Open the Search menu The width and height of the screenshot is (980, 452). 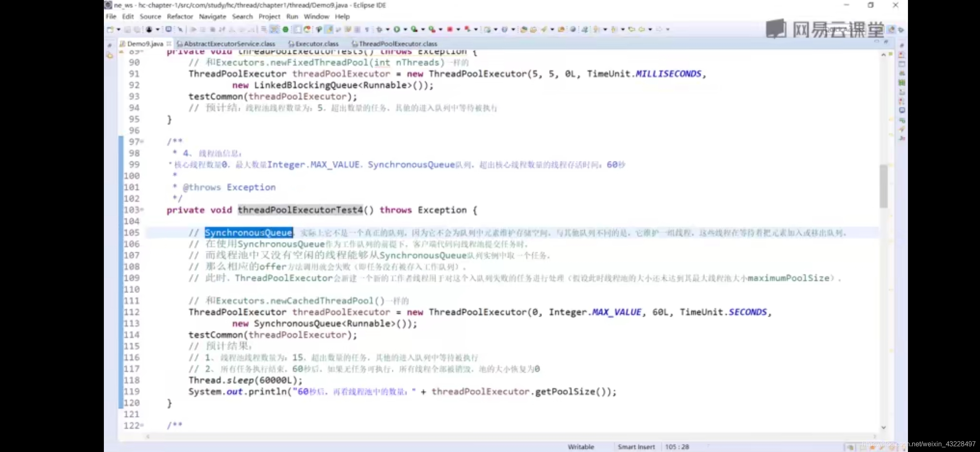click(242, 16)
